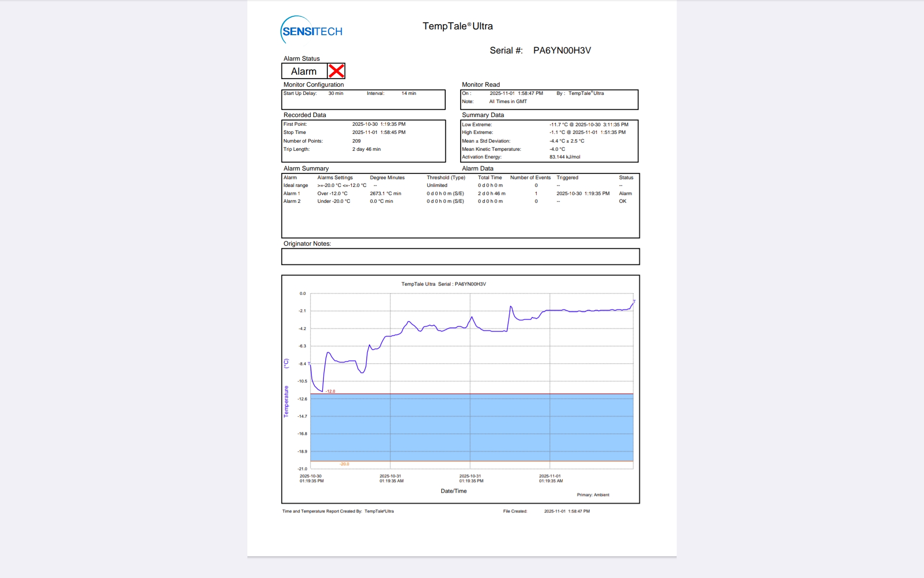Click the orange -20.0 threshold label on chart
Viewport: 924px width, 578px height.
tap(344, 464)
